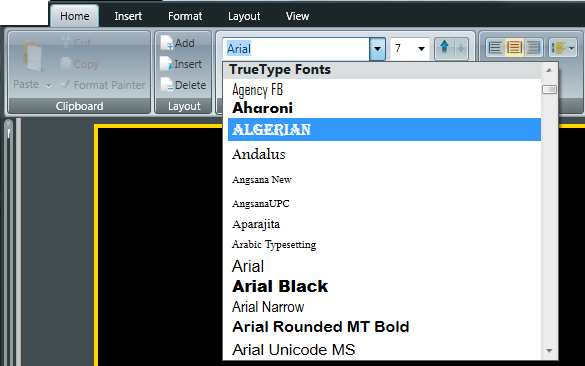Screen dimensions: 585x366
Task: Increase font size with blue up arrow
Action: (x=444, y=48)
